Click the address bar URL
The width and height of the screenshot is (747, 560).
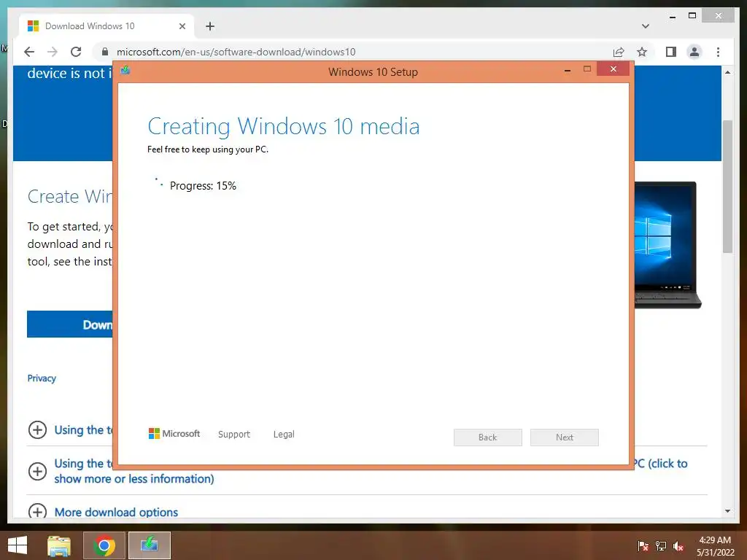coord(236,52)
